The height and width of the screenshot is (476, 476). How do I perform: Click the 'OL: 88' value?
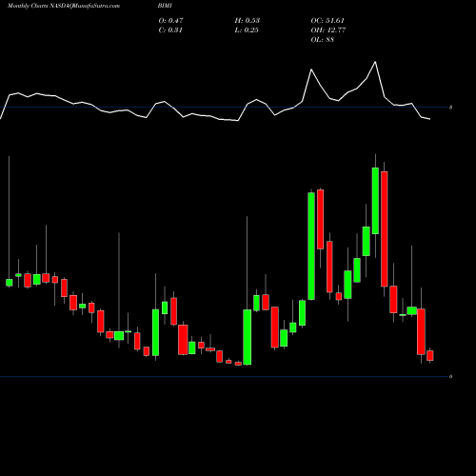tap(323, 40)
